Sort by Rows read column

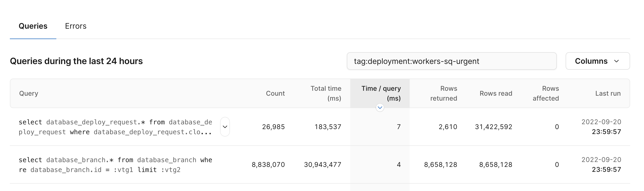(496, 93)
